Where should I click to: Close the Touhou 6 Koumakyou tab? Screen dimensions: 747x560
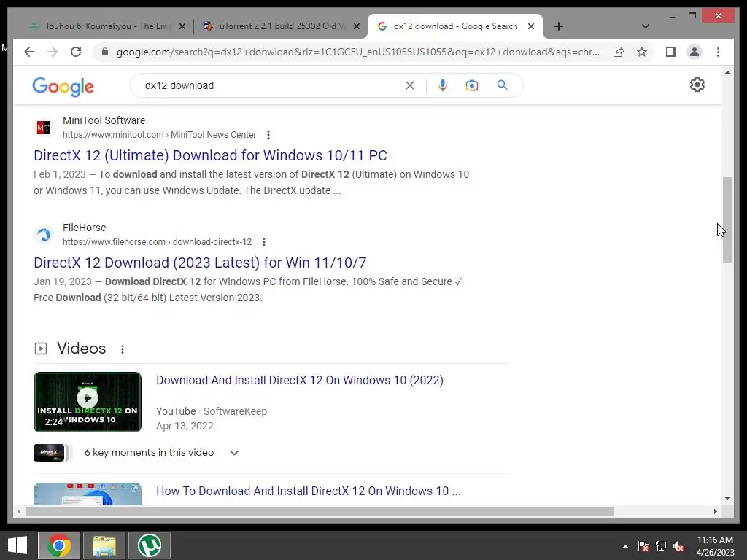pos(182,26)
